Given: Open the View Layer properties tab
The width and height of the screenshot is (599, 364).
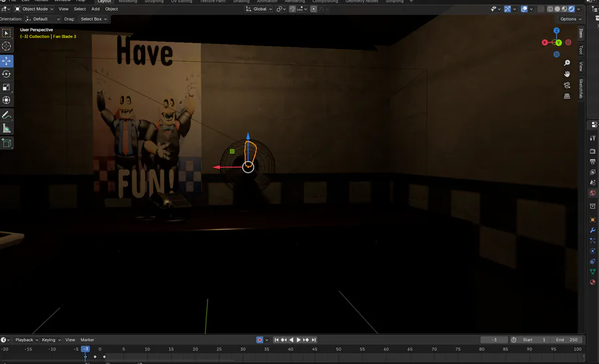Looking at the screenshot, I should [x=592, y=172].
